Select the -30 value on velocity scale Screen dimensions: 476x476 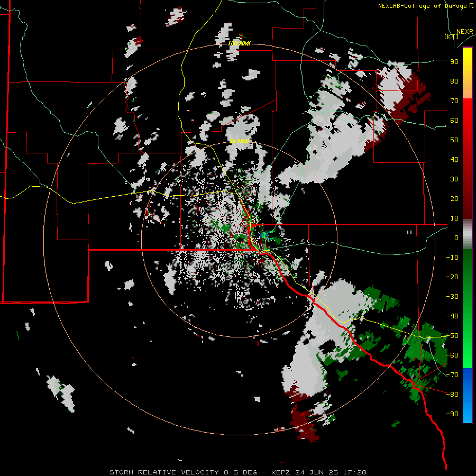click(452, 297)
